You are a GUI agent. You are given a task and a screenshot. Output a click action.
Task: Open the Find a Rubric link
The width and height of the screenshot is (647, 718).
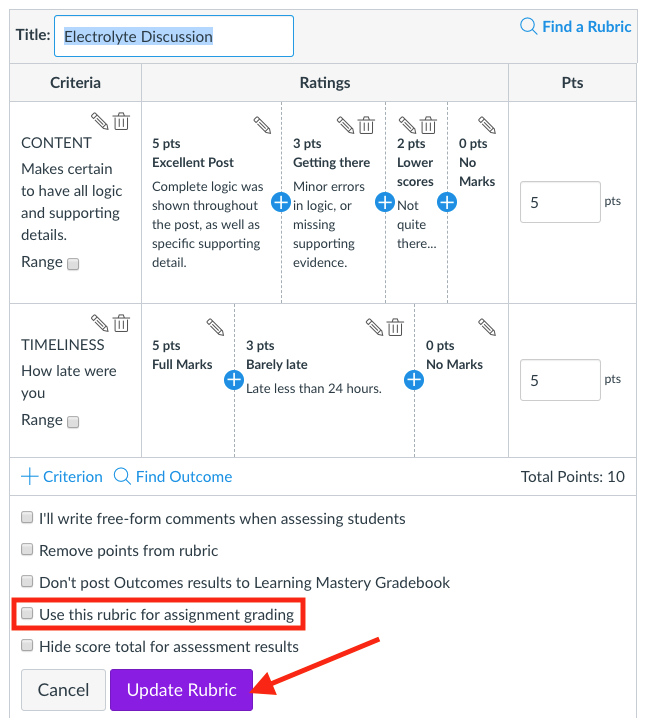[576, 27]
